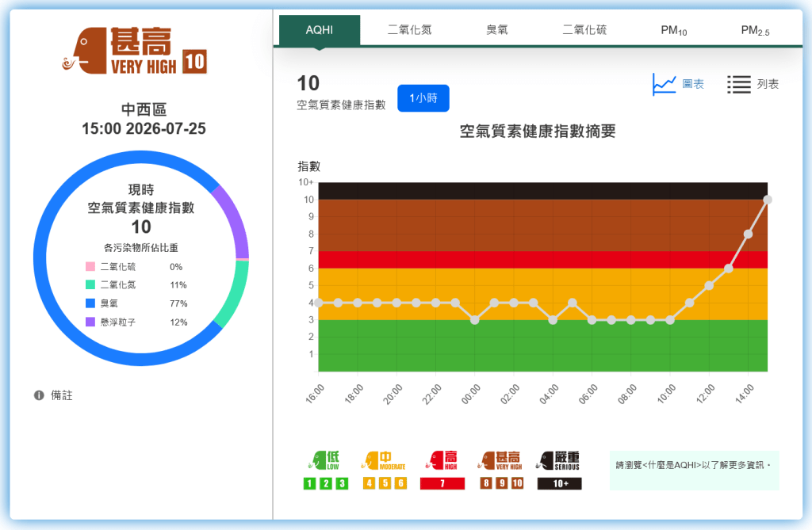Click the green Low health risk icon
Viewport: 812px width, 530px height.
325,460
